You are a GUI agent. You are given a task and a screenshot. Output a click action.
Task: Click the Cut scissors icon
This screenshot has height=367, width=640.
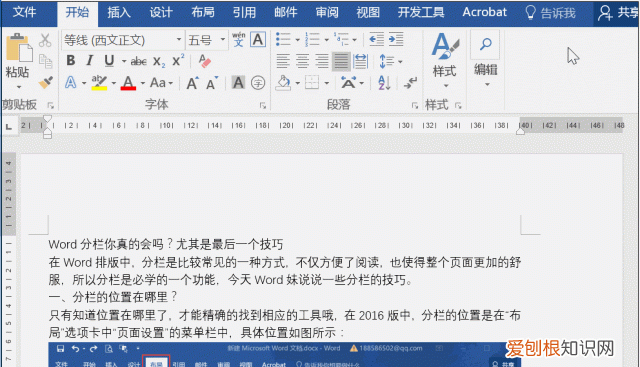tap(45, 40)
